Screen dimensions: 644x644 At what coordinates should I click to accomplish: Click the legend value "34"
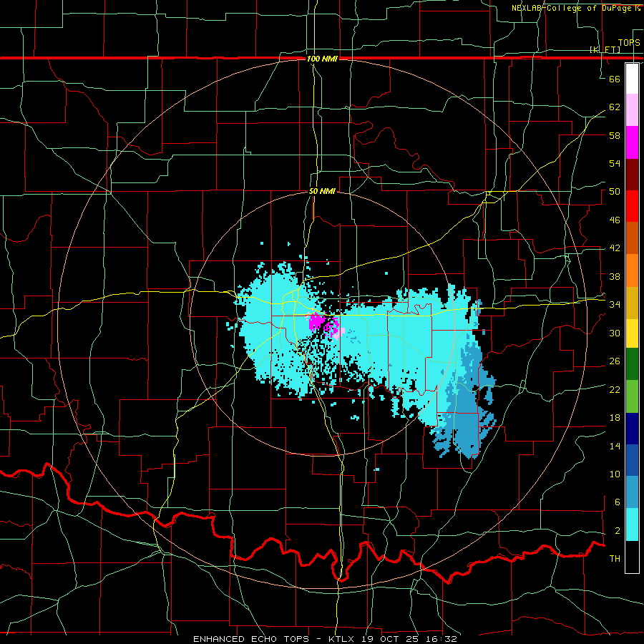(615, 305)
